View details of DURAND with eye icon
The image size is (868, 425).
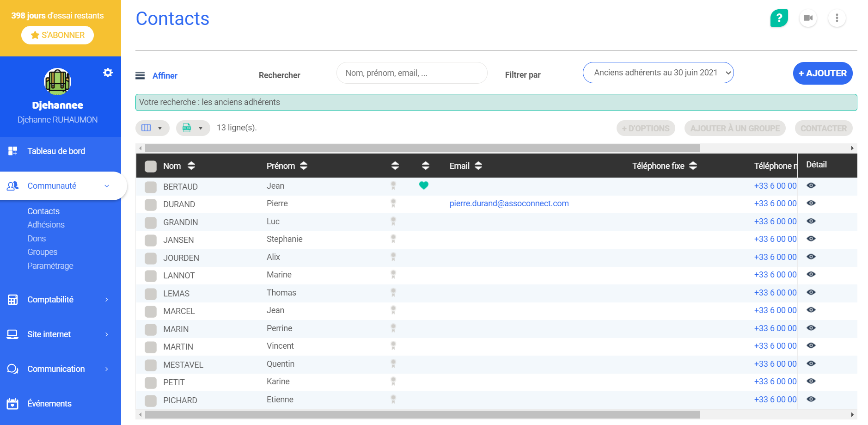[x=811, y=203]
